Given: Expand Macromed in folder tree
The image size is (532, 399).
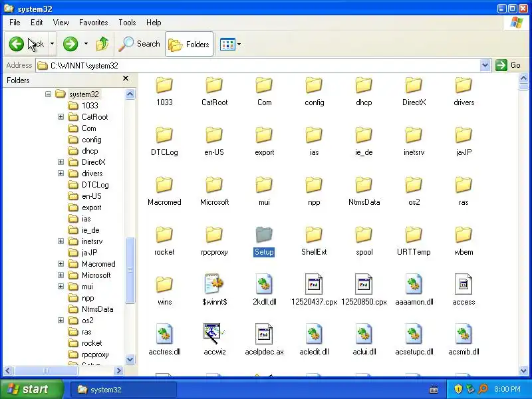Looking at the screenshot, I should (61, 263).
